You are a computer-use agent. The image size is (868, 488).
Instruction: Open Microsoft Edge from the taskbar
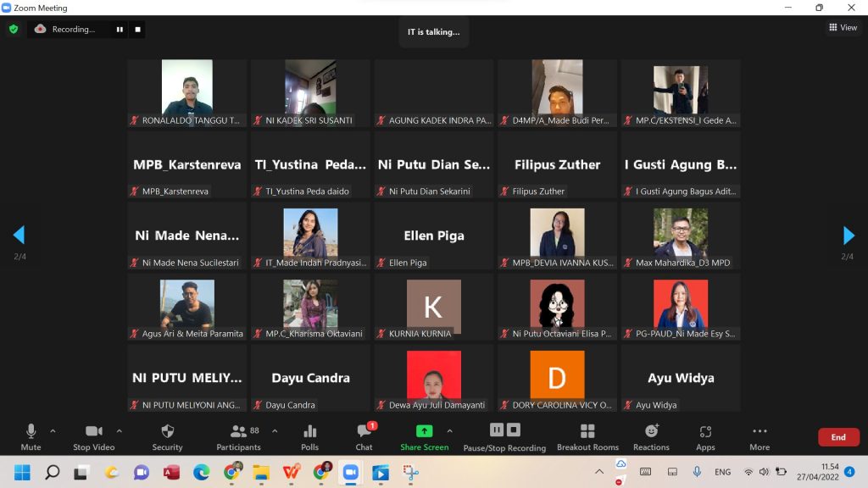click(x=201, y=472)
